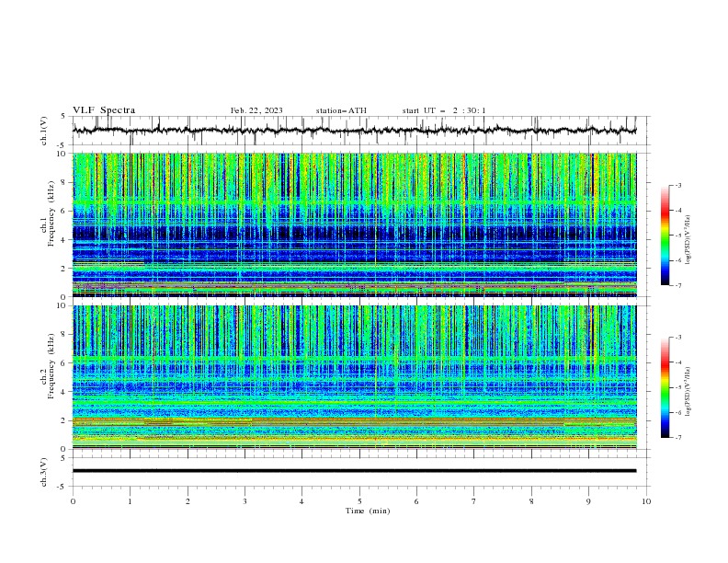Click the "2" kHz tick on ch.2 frequency axis

point(65,420)
